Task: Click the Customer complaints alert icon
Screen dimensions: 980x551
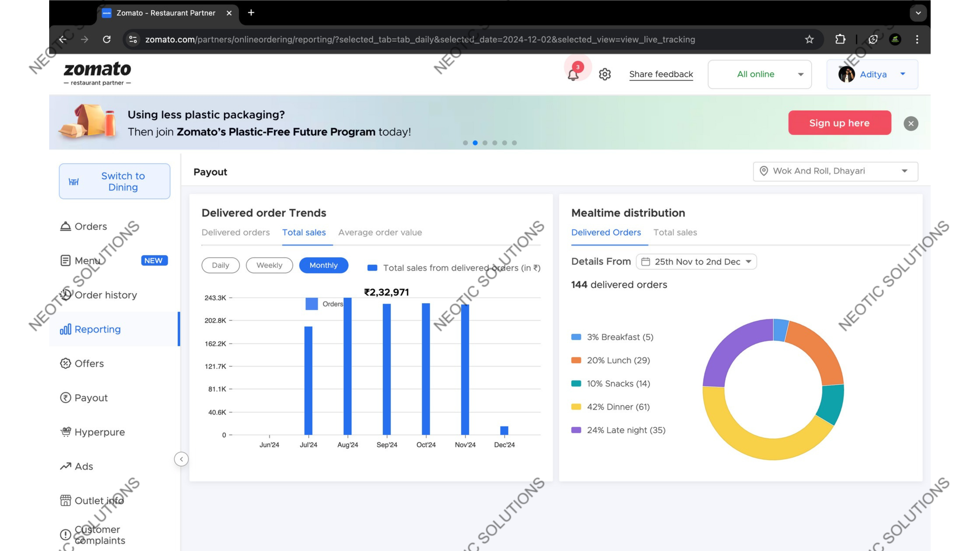Action: tap(65, 535)
